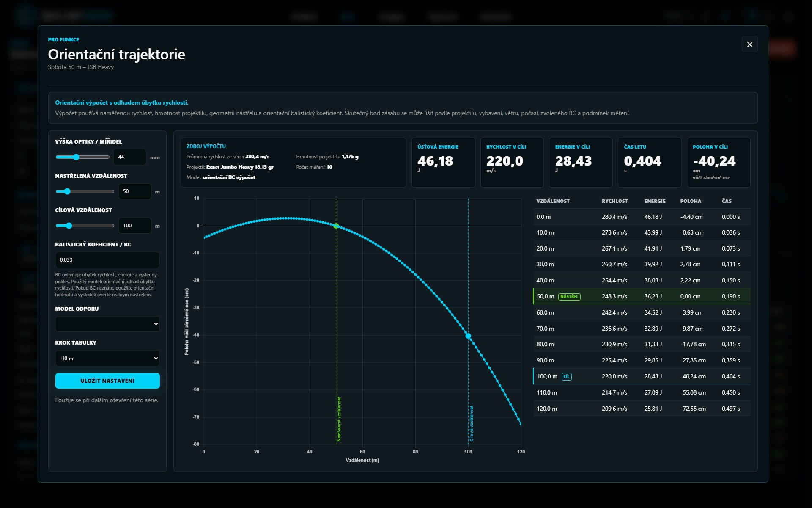Click the cyan target point on chart

click(x=468, y=336)
